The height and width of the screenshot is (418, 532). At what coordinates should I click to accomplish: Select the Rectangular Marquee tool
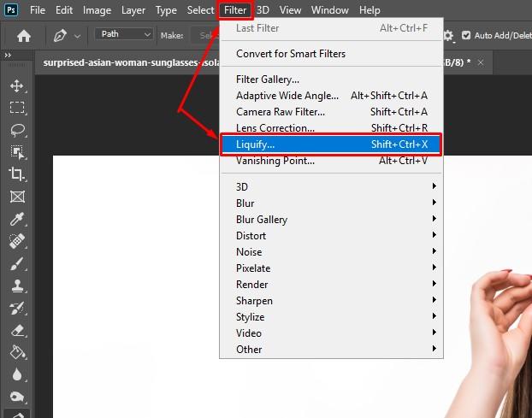tap(17, 108)
